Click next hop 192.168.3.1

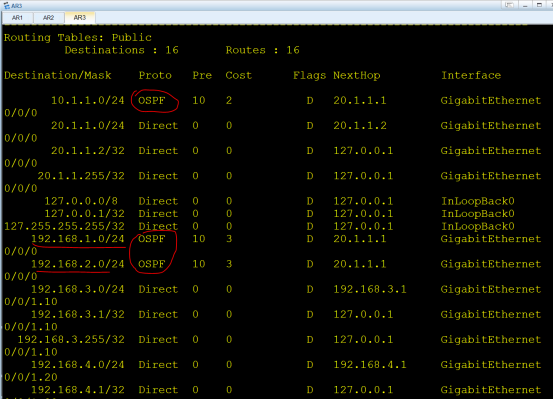pyautogui.click(x=370, y=289)
